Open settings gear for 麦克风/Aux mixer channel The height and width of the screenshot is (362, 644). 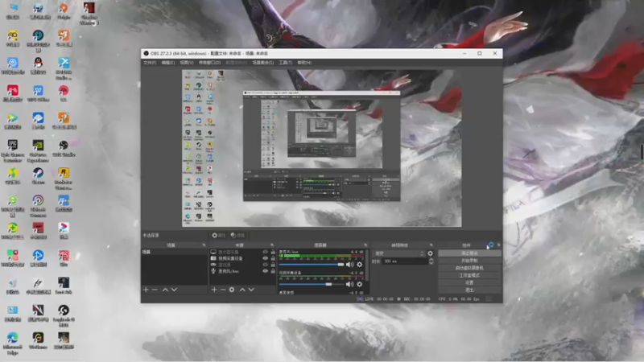(359, 265)
